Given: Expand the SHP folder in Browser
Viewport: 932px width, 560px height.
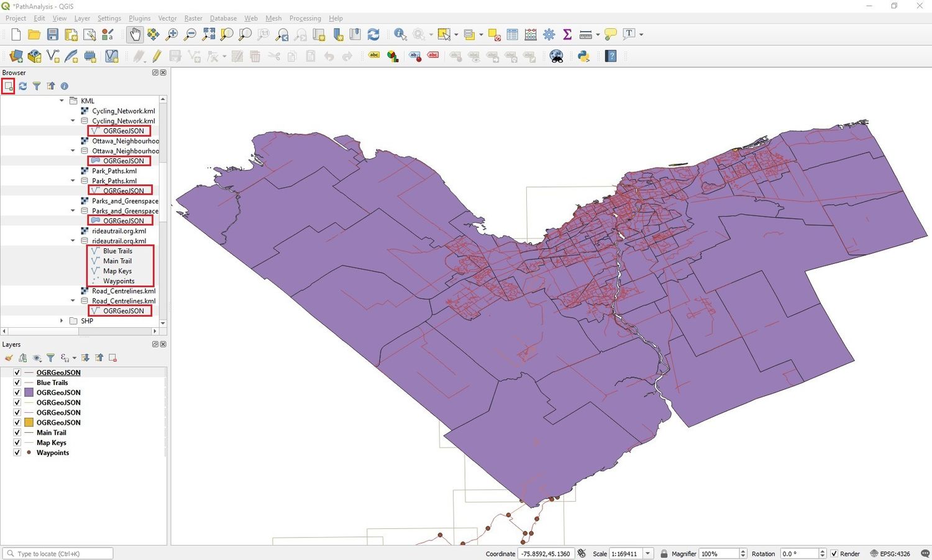Looking at the screenshot, I should tap(61, 321).
